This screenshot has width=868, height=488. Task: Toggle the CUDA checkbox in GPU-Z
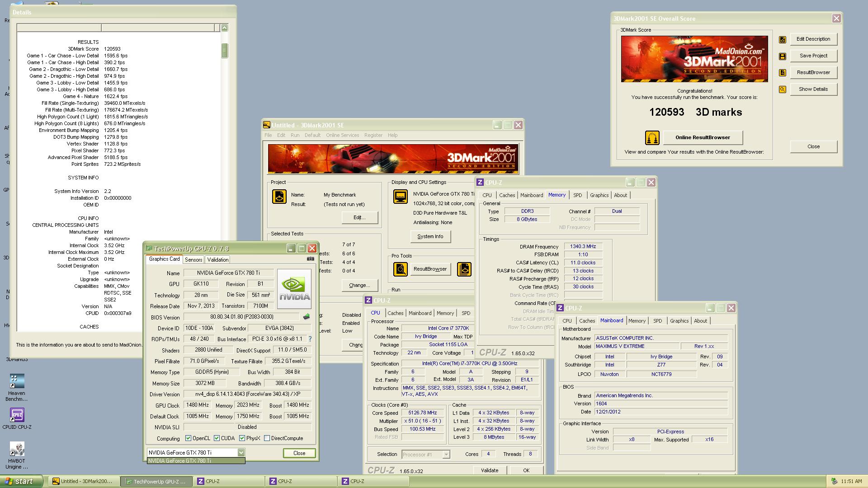point(217,438)
